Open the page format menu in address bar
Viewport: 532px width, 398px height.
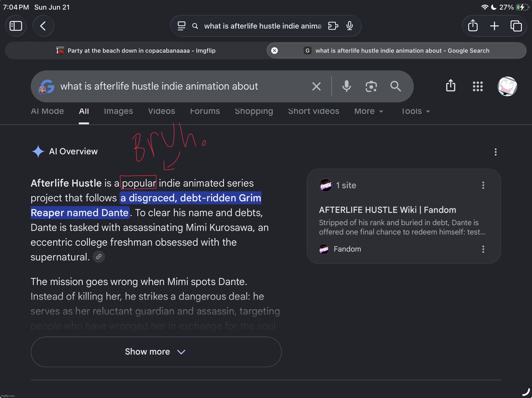(x=182, y=26)
